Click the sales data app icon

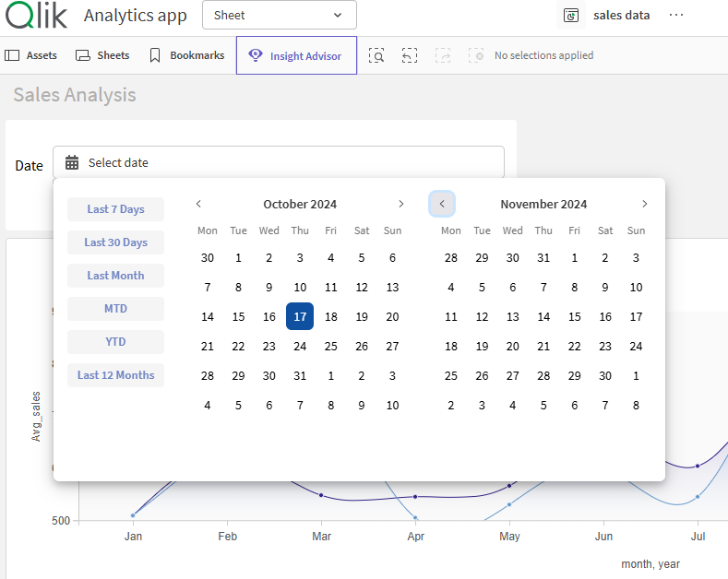click(572, 16)
